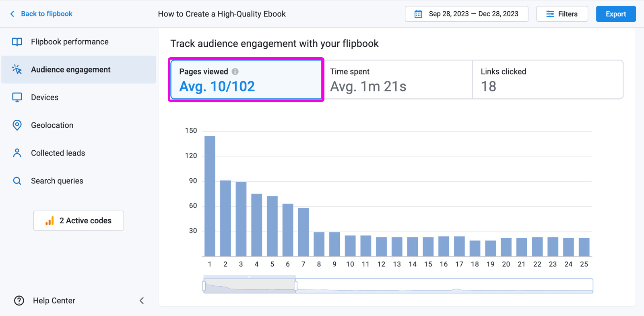The height and width of the screenshot is (316, 644).
Task: Click the bar for page 22
Action: [x=537, y=247]
